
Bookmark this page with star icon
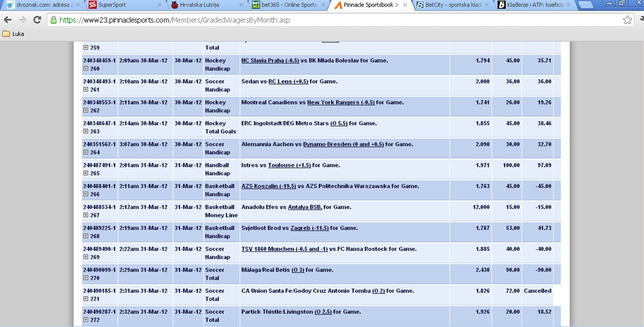(627, 20)
